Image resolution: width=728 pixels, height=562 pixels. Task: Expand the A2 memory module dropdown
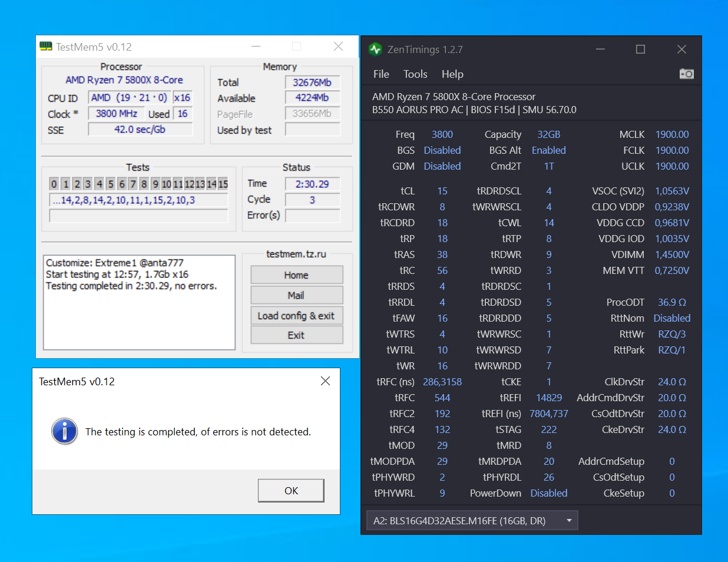click(472, 521)
